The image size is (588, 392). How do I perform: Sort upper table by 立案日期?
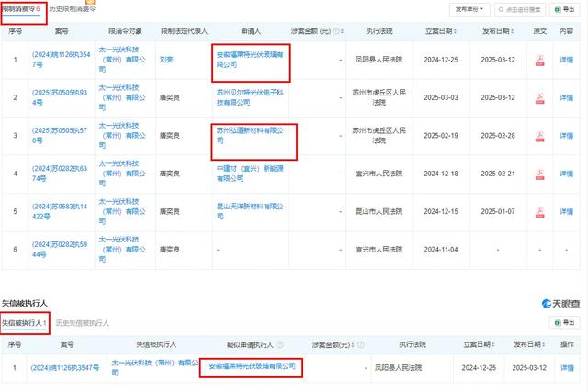455,31
